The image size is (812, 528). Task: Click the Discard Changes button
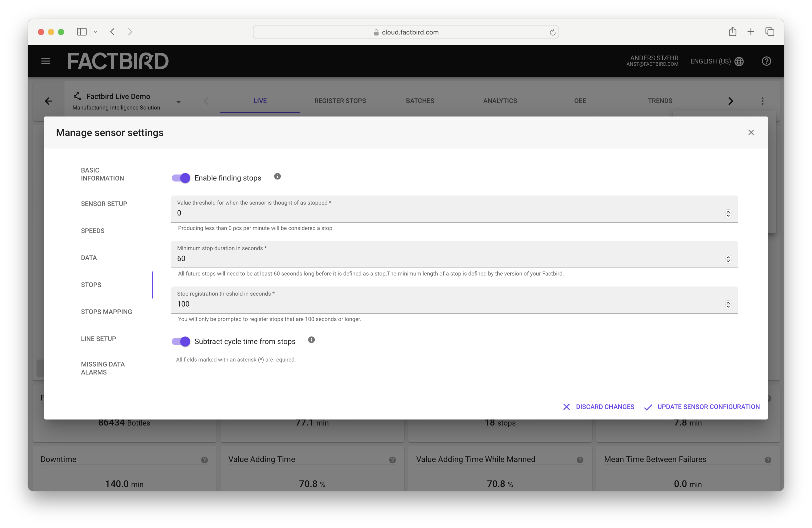598,407
